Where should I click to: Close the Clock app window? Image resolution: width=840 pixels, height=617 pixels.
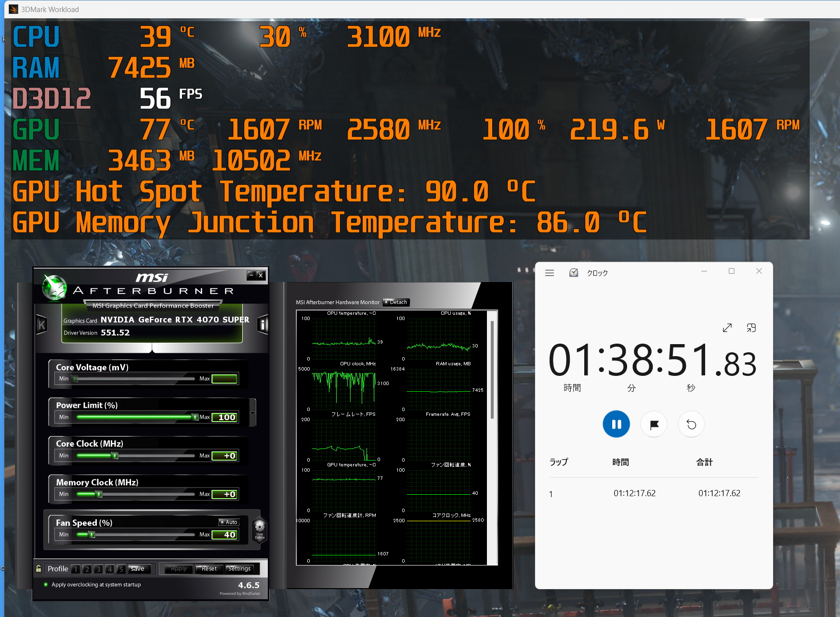(759, 271)
